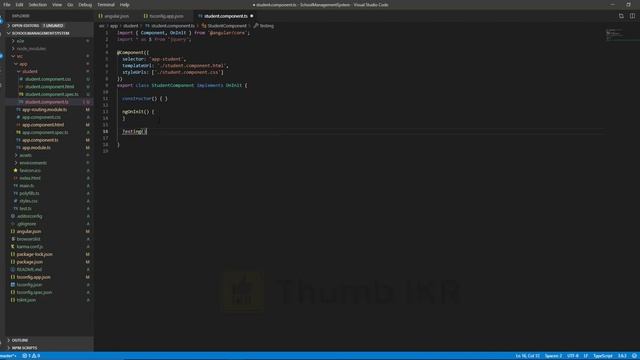Open the File menu

click(7, 5)
